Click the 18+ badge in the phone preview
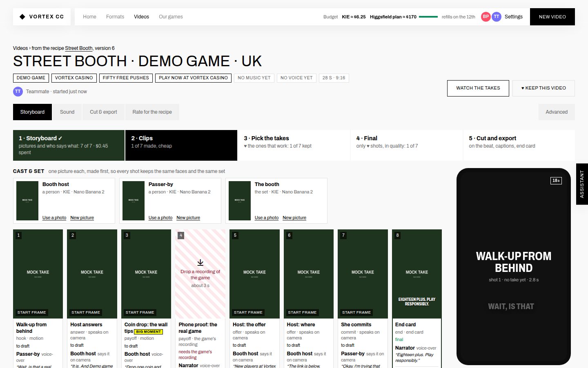This screenshot has height=368, width=588. click(556, 180)
